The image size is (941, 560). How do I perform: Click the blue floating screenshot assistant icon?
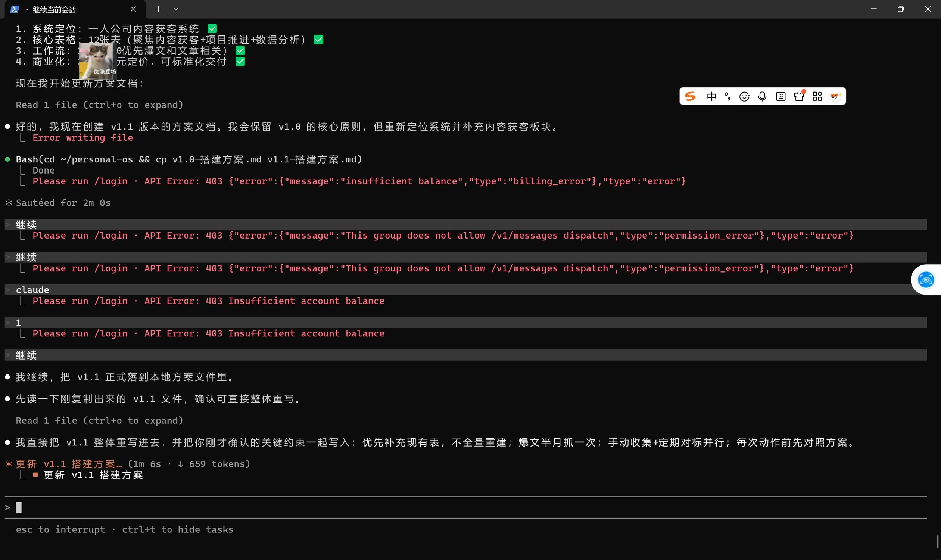926,280
